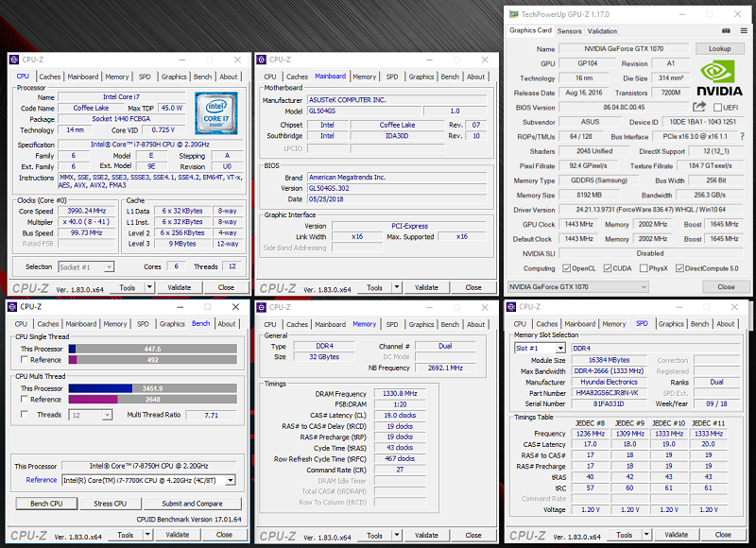This screenshot has width=756, height=548.
Task: Click the Bus Interface question mark icon
Action: point(743,136)
